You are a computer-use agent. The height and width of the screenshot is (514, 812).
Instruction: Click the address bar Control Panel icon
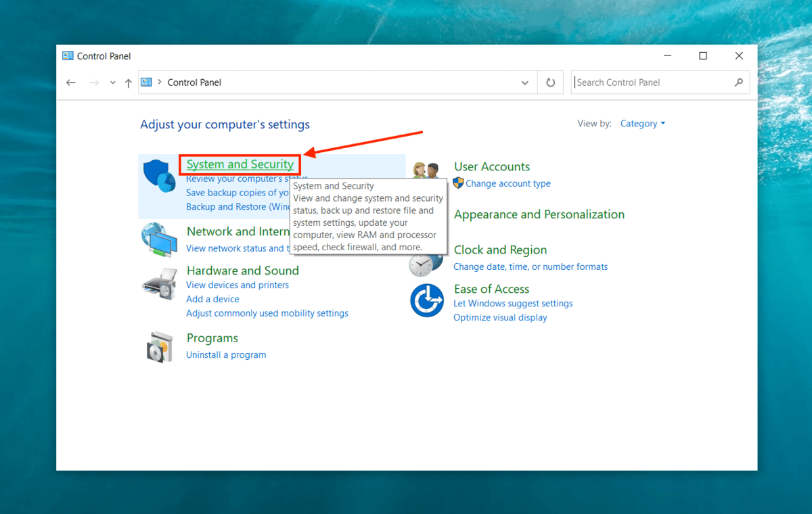point(146,83)
